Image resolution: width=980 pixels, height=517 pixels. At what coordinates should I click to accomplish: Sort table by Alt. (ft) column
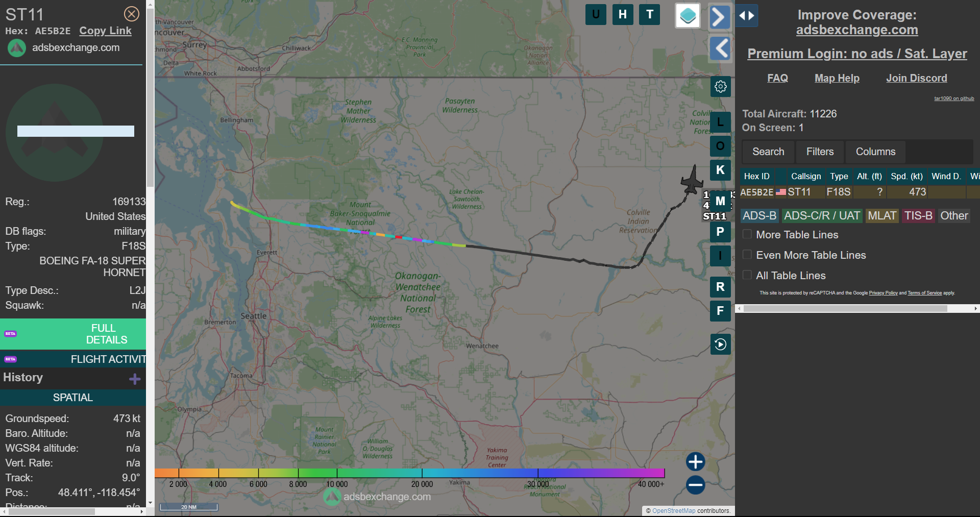point(869,176)
